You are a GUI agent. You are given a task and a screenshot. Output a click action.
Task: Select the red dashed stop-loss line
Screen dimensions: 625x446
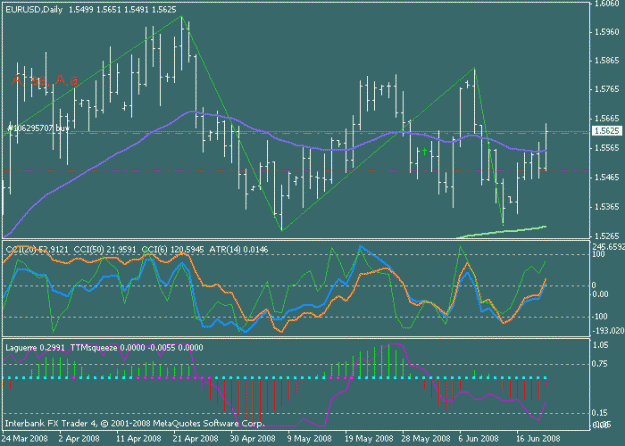tap(296, 170)
